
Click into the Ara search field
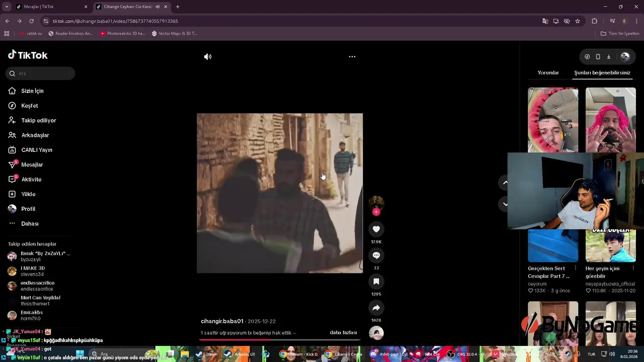[x=40, y=73]
